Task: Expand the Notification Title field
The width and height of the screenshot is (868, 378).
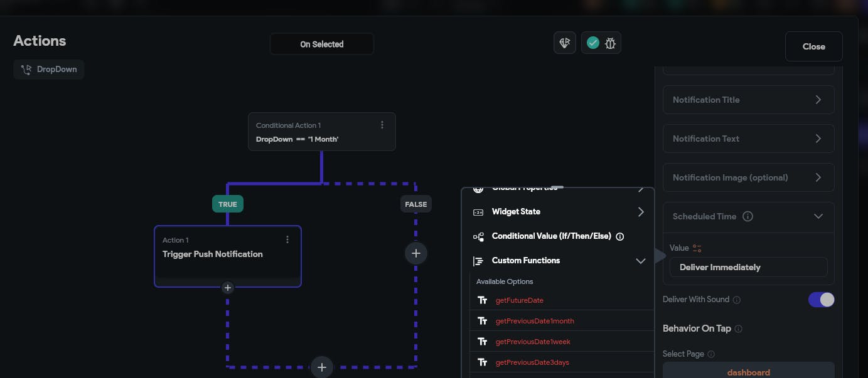Action: tap(818, 100)
